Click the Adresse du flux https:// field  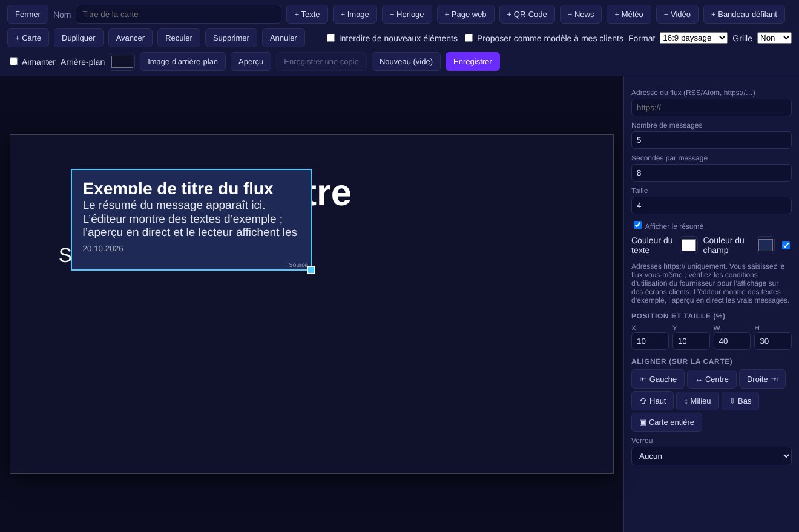tap(711, 107)
